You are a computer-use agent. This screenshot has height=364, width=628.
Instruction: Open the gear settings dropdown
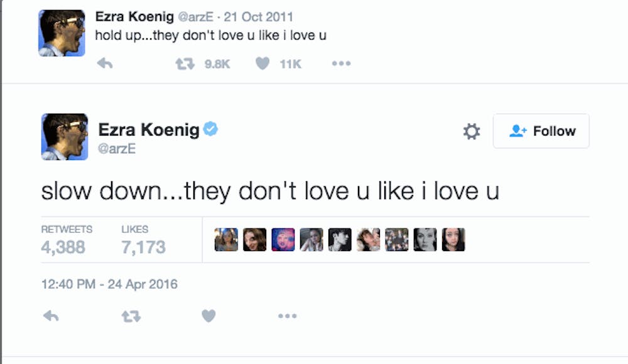pyautogui.click(x=472, y=131)
